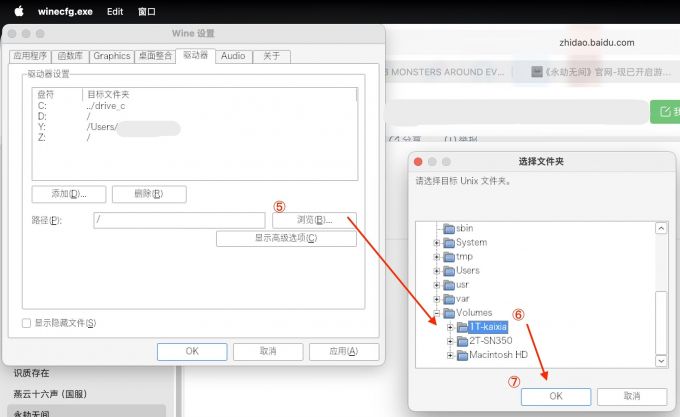Confirm with OK in Wine 设置 window
The width and height of the screenshot is (680, 417).
pyautogui.click(x=192, y=352)
